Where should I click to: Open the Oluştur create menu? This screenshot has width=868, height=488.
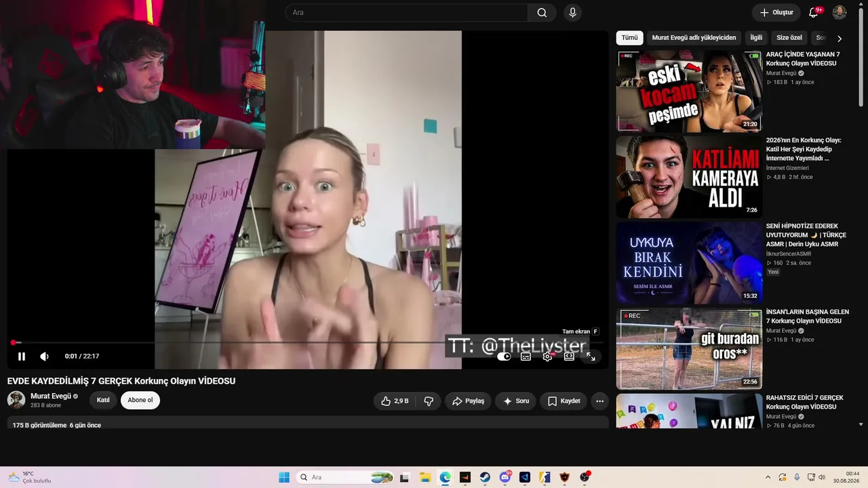[776, 12]
